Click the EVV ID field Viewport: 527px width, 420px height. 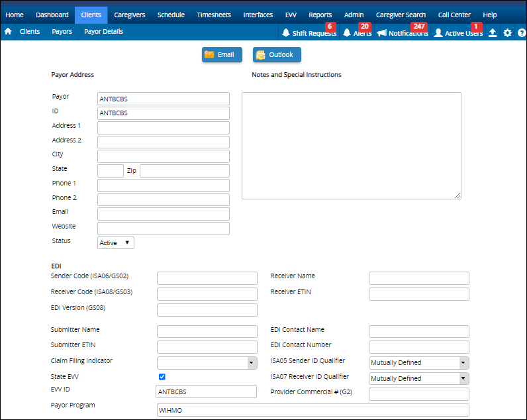[x=206, y=392]
